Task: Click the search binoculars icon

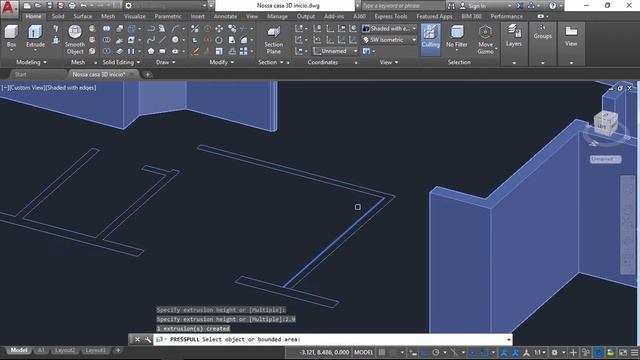Action: coord(451,6)
